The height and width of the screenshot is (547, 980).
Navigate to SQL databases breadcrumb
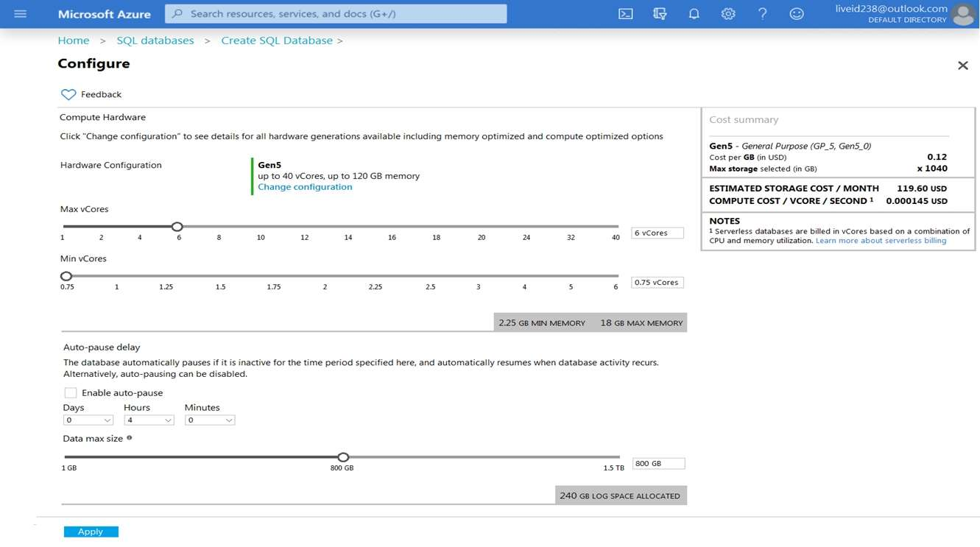pos(155,40)
